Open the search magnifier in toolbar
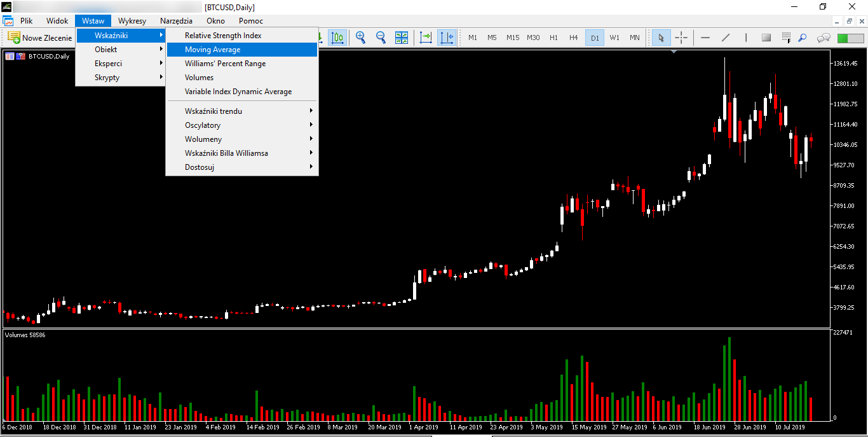Screen dimensions: 868x437 [803, 38]
